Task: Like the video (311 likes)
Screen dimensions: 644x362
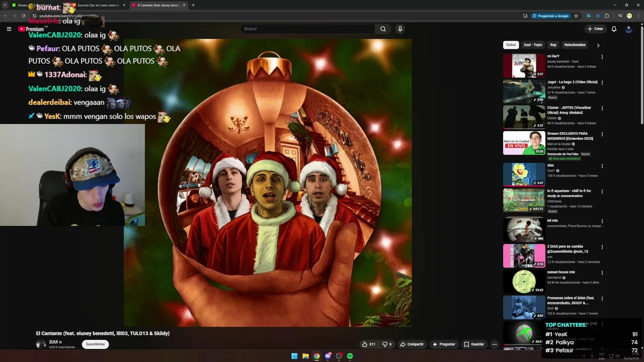Action: point(368,344)
